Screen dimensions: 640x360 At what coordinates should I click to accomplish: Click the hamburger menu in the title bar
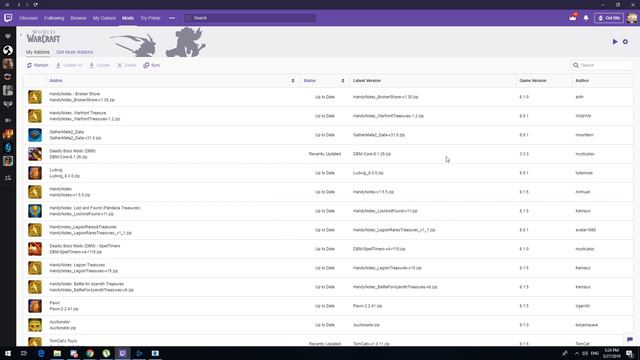coord(7,4)
